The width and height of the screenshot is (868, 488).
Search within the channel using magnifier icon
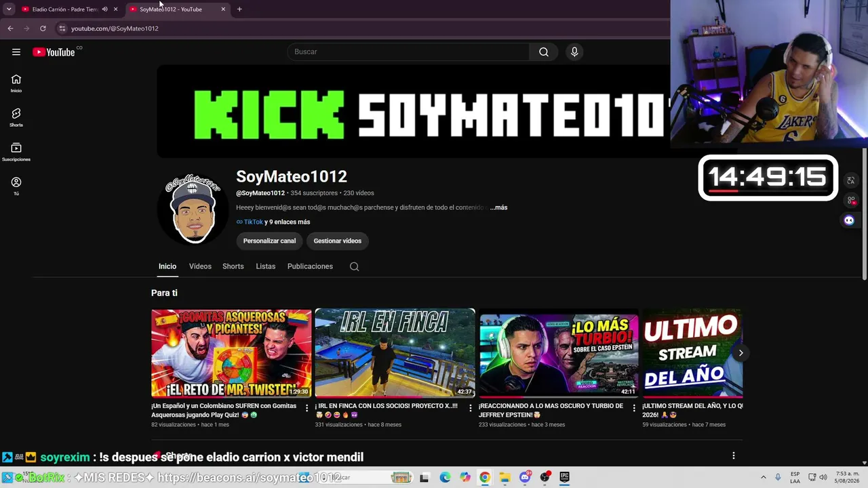click(354, 266)
